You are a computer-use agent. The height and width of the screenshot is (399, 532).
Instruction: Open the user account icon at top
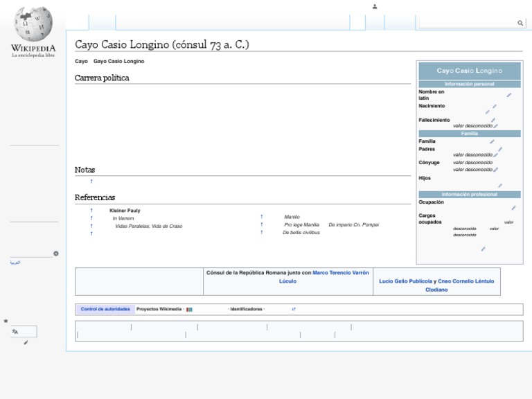(x=375, y=6)
